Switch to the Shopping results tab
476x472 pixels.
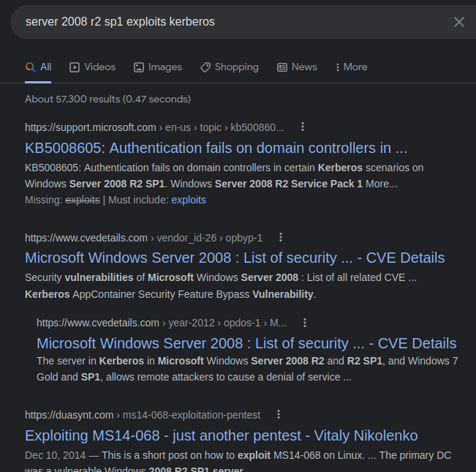coord(236,67)
